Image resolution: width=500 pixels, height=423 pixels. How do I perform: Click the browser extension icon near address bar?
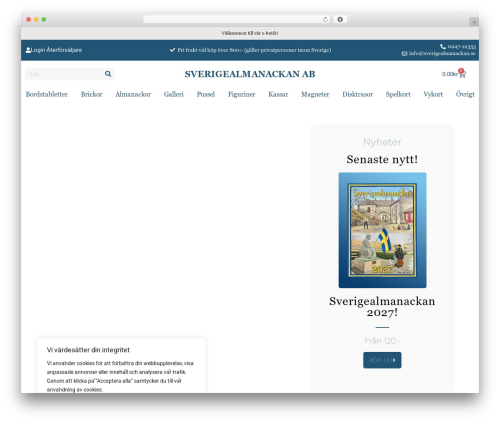pos(340,19)
